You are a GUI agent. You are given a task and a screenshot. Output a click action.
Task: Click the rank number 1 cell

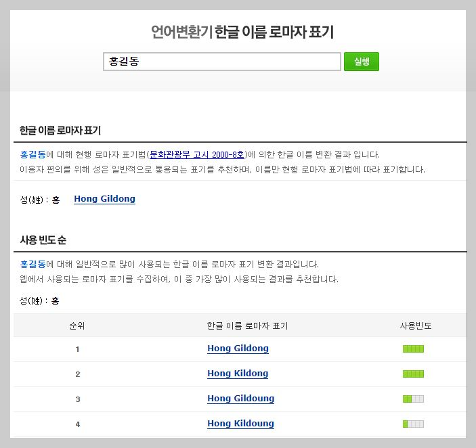pos(77,349)
